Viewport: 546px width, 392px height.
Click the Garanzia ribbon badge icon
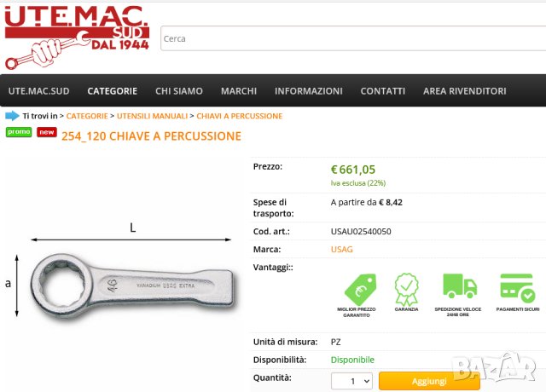point(406,290)
